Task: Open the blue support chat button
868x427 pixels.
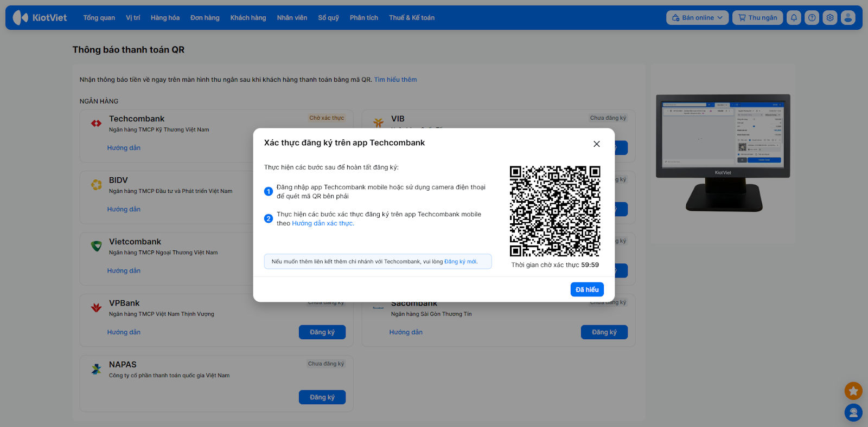Action: pos(853,413)
